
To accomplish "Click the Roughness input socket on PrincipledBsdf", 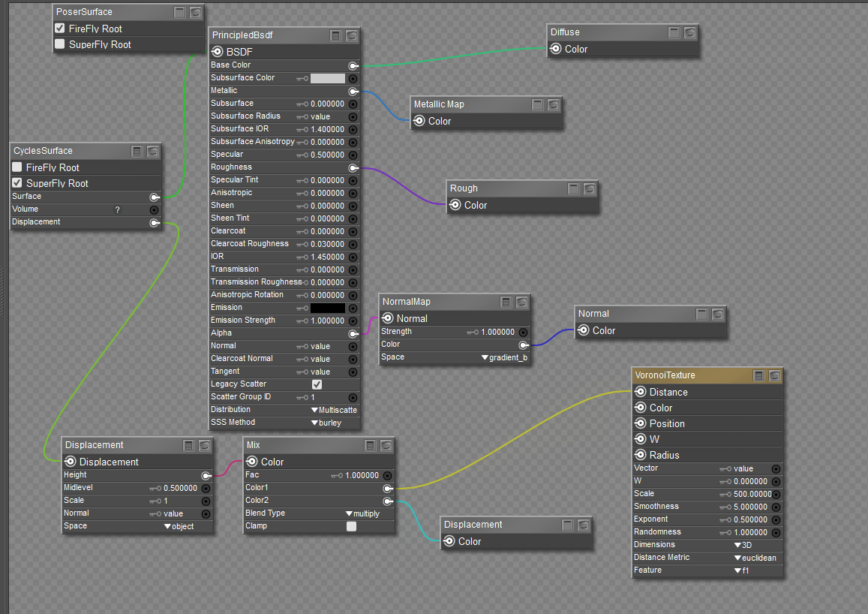I will (x=353, y=167).
